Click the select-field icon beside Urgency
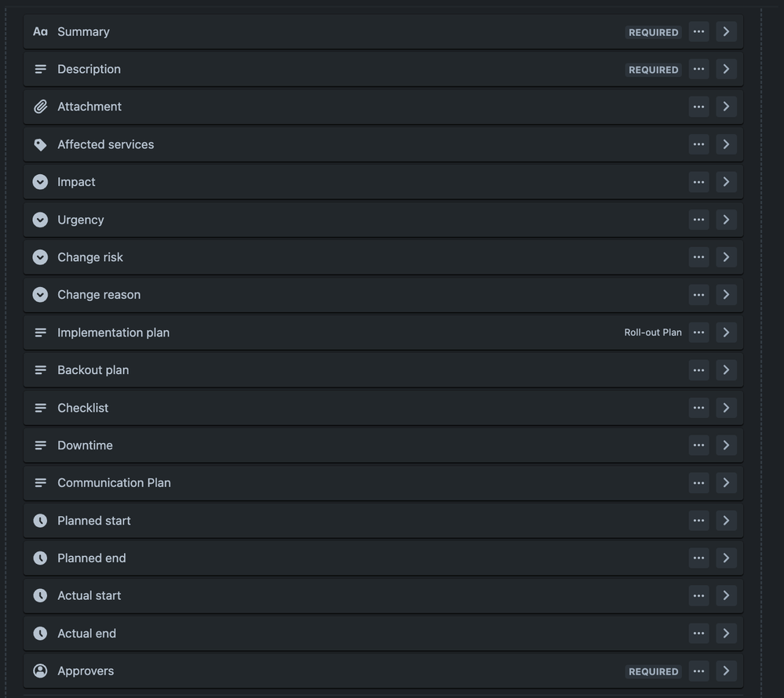The image size is (784, 698). (x=40, y=220)
